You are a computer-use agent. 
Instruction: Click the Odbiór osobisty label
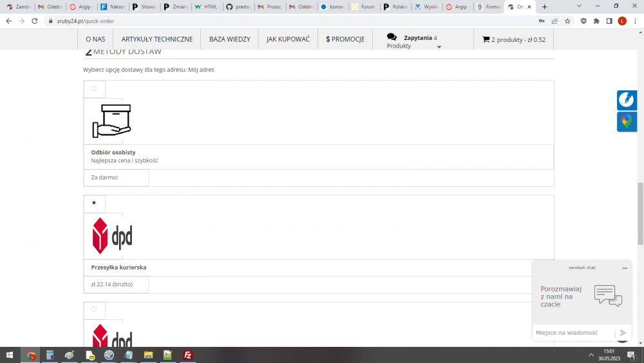[x=113, y=152]
